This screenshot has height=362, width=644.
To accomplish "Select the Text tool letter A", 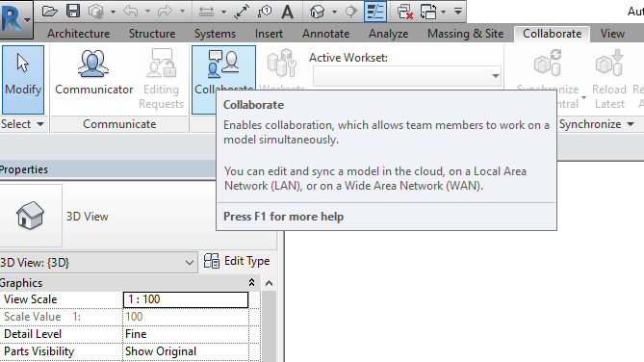I will [288, 12].
